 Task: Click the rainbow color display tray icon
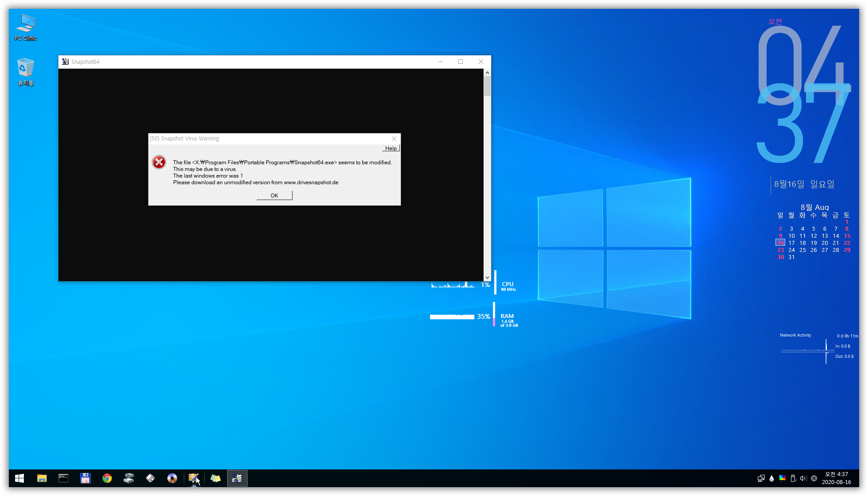point(783,478)
